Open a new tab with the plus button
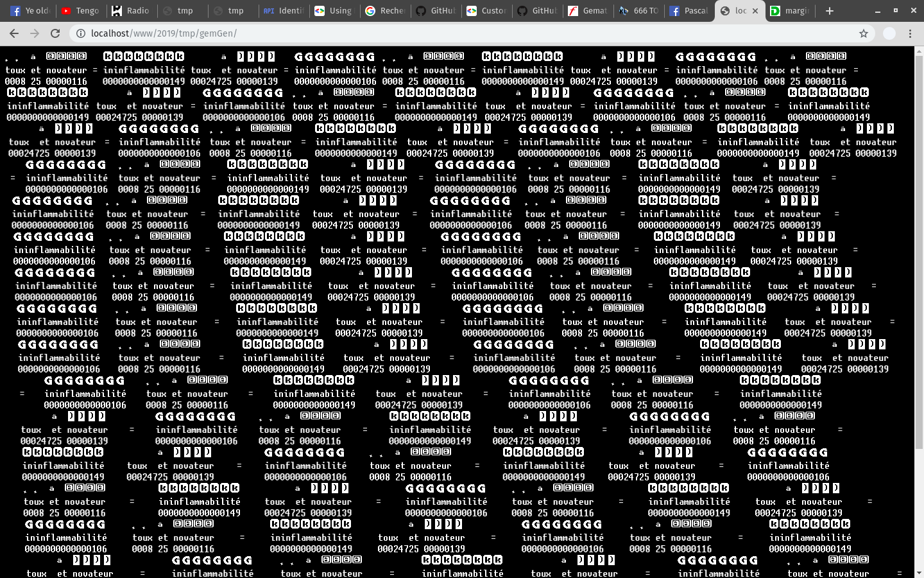 pyautogui.click(x=829, y=11)
